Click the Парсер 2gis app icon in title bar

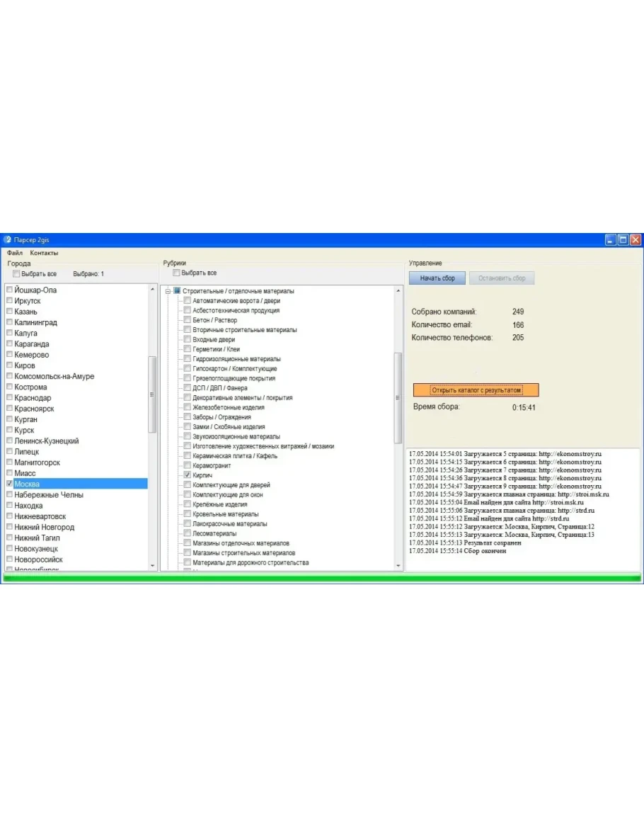click(7, 240)
